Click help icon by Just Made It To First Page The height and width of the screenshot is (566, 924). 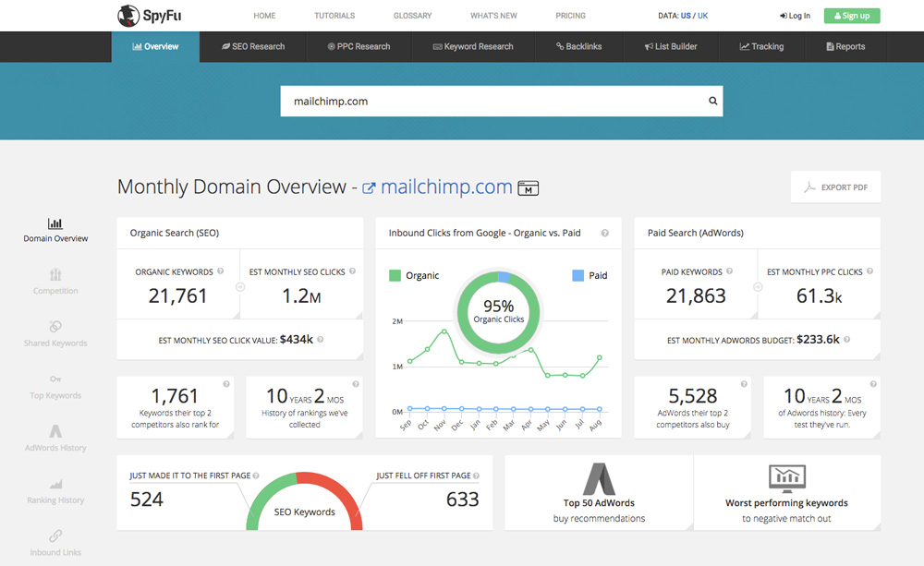pos(256,476)
